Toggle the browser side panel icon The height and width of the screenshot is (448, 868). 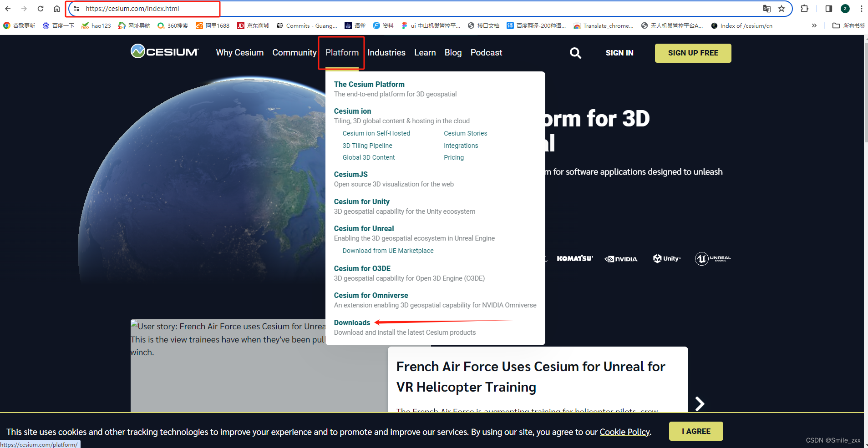[x=829, y=9]
